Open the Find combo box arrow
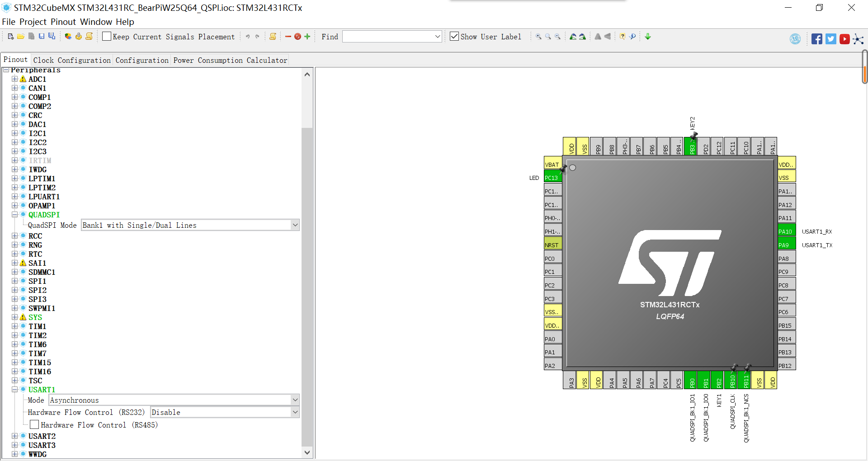Screen dimensions: 868x461 pyautogui.click(x=437, y=37)
